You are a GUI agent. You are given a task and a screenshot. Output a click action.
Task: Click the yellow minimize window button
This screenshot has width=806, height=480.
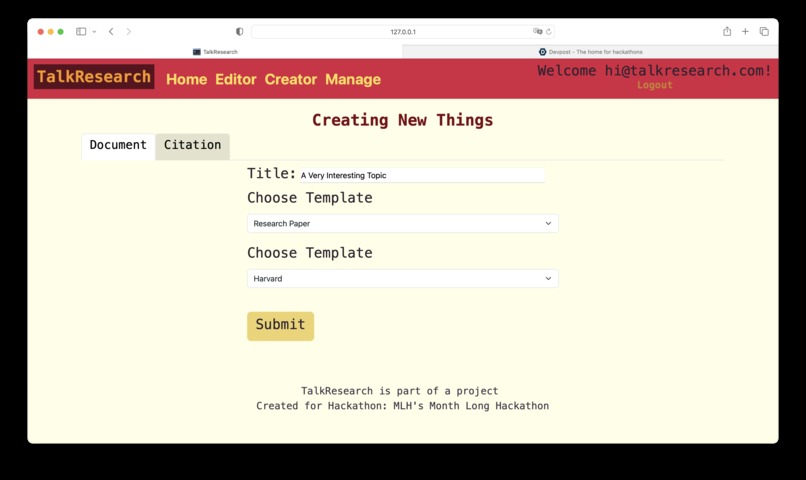[50, 32]
